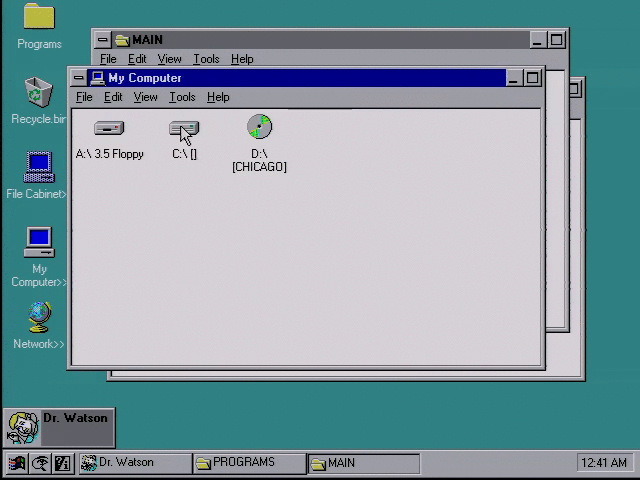Maximize the MAIN window

556,40
